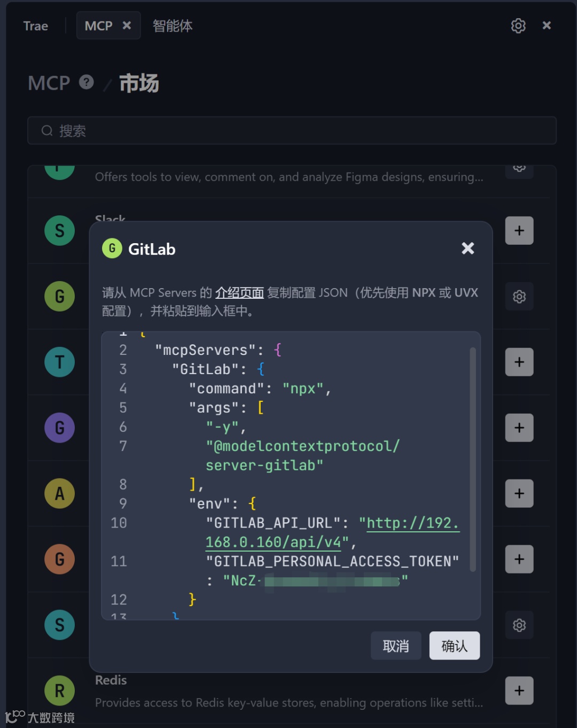Viewport: 577px width, 728px height.
Task: Click the "NcZ token value on line 11
Action: [x=315, y=580]
